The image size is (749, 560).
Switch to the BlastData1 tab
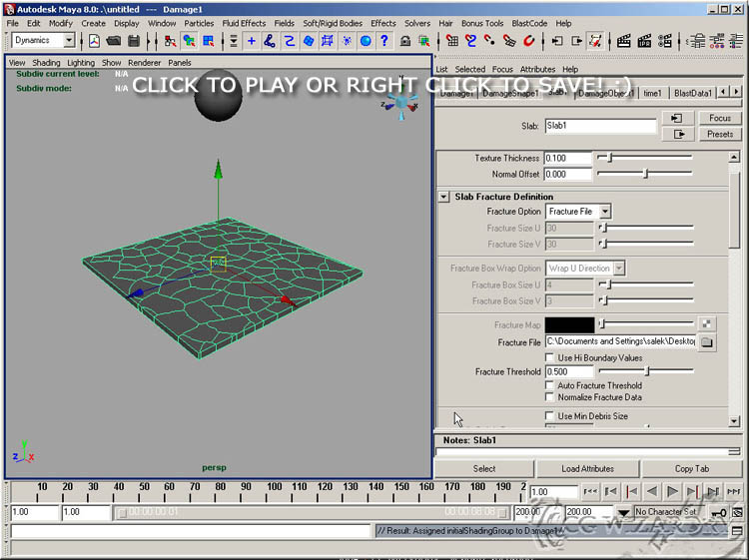pos(693,93)
